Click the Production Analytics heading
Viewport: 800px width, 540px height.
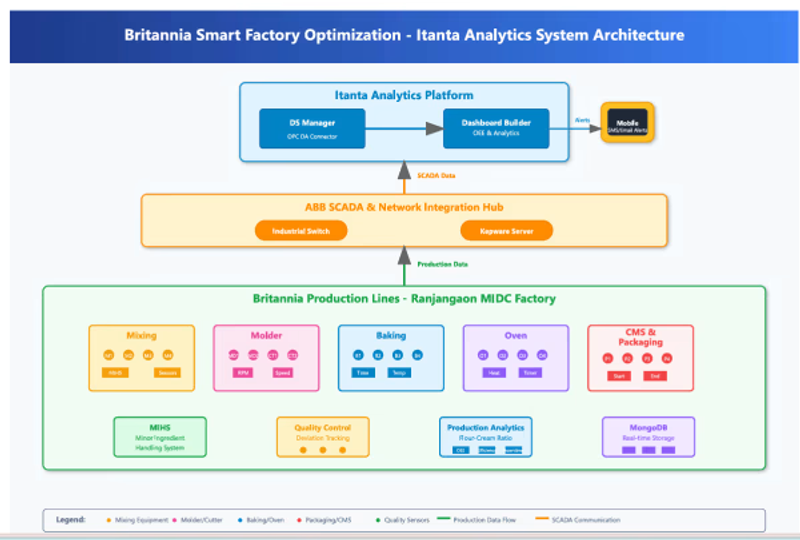pyautogui.click(x=486, y=428)
